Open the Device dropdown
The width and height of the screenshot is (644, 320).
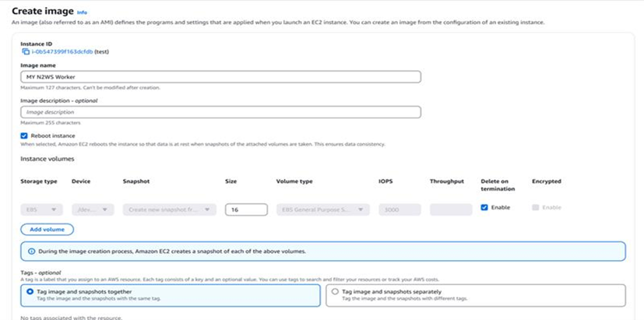93,209
